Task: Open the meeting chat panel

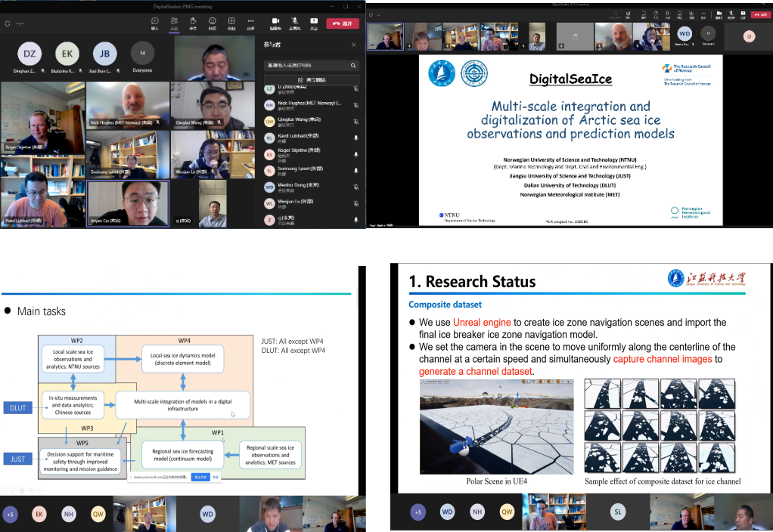Action: 155,22
